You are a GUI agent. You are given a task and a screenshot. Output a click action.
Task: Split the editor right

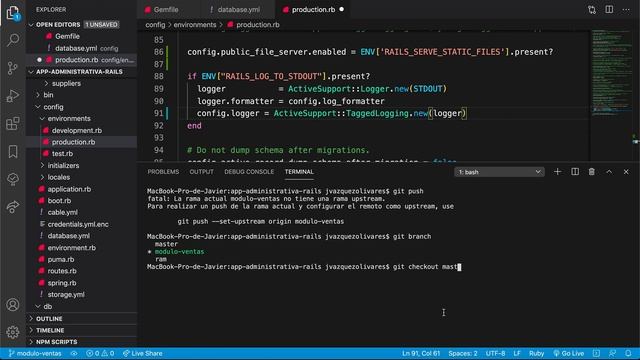click(609, 9)
